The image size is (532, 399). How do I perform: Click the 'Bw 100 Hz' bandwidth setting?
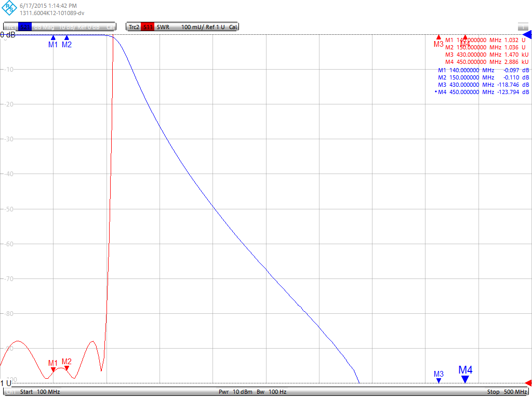pyautogui.click(x=271, y=392)
